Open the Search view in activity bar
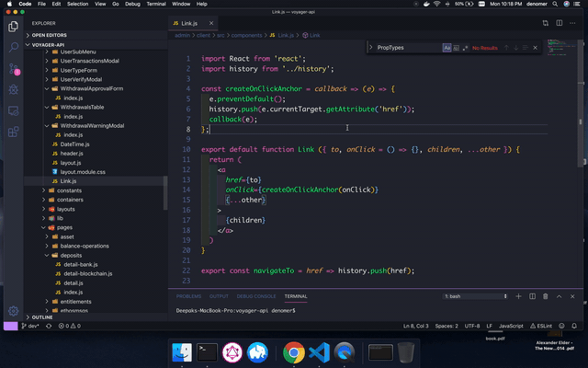588x368 pixels. [13, 46]
